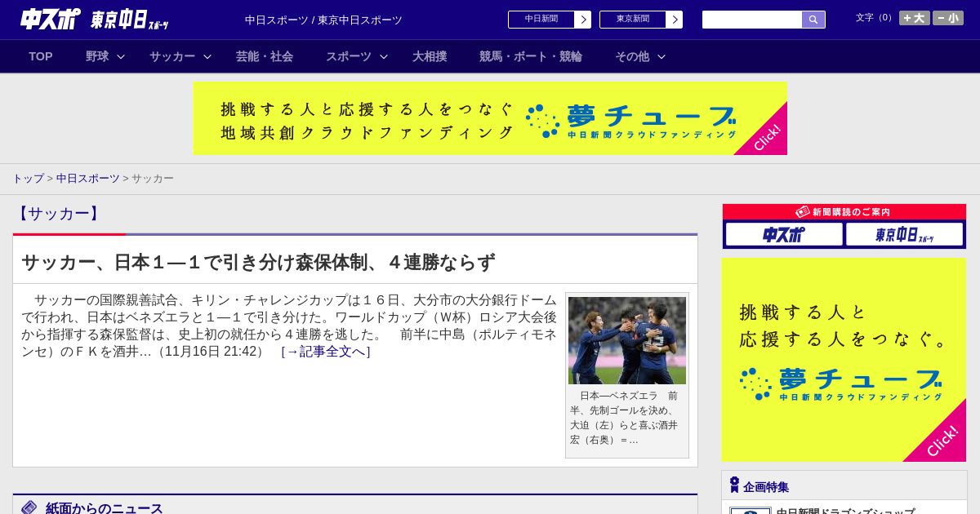Image resolution: width=980 pixels, height=514 pixels.
Task: Click the search magnifier button
Action: (x=813, y=20)
